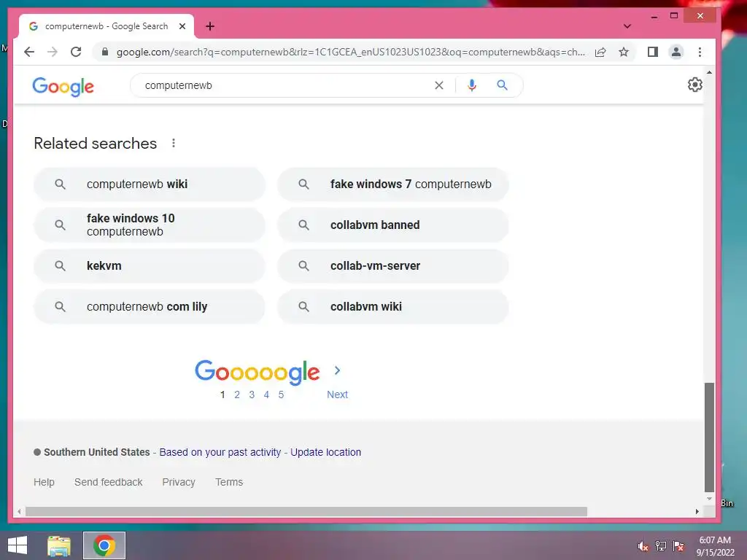
Task: Click the vertical scrollbar thumb
Action: pos(709,437)
